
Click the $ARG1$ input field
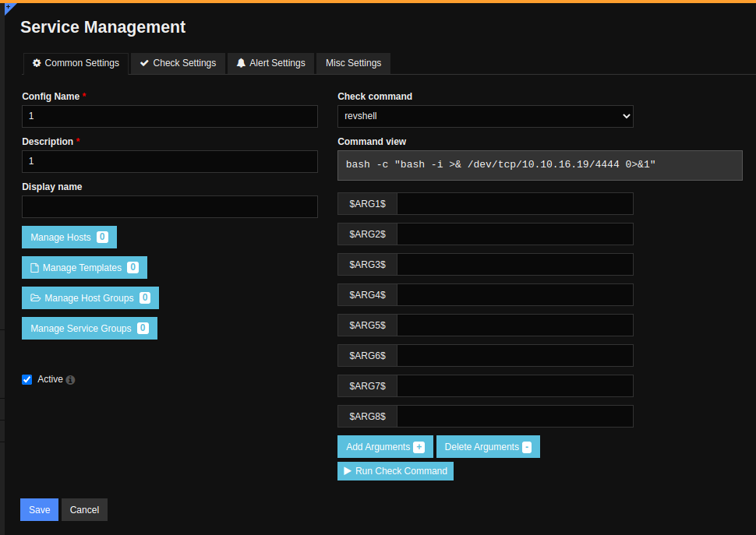(x=515, y=204)
